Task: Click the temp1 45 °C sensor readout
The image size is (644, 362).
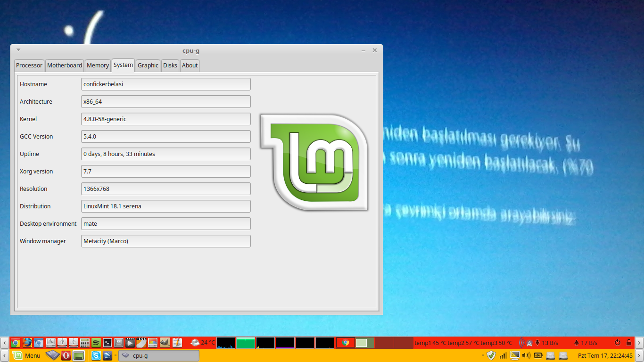Action: (x=430, y=343)
